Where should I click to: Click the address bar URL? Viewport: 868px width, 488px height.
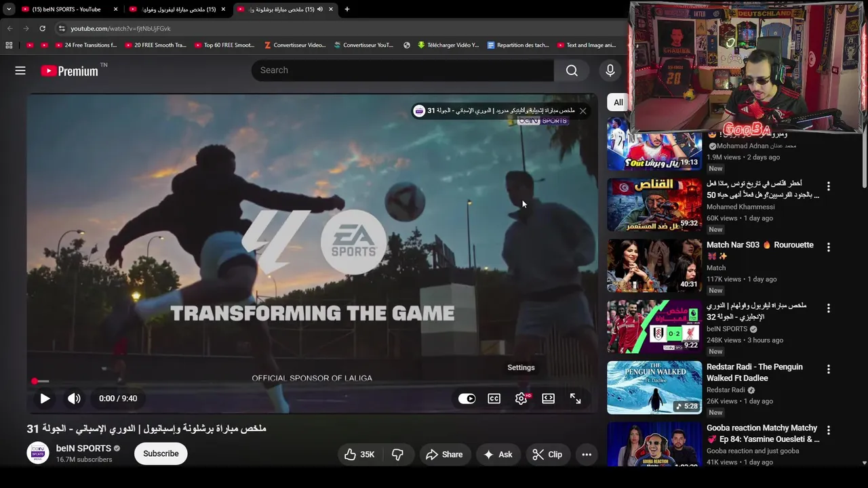click(x=121, y=28)
